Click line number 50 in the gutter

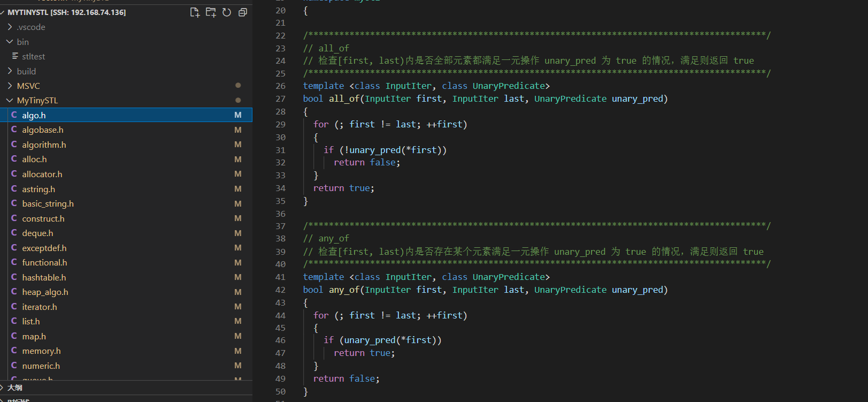point(281,391)
